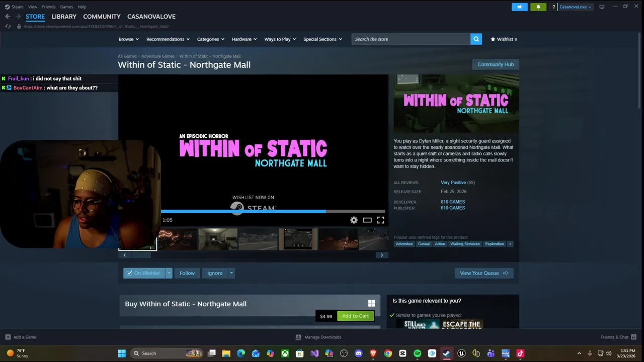The image size is (644, 362).
Task: Open video player settings gear
Action: click(x=354, y=220)
